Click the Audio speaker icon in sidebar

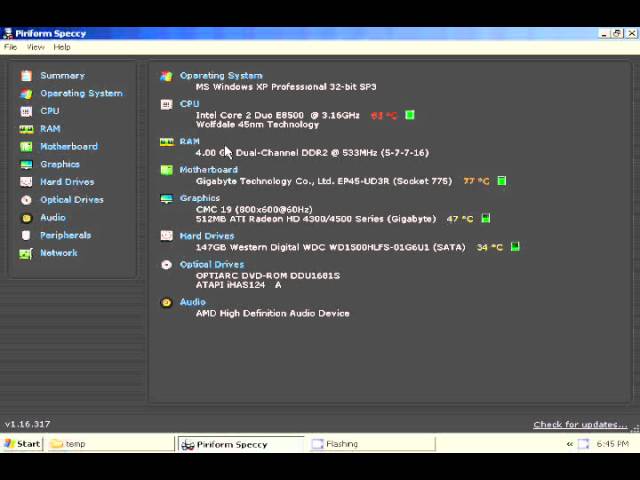(26, 218)
